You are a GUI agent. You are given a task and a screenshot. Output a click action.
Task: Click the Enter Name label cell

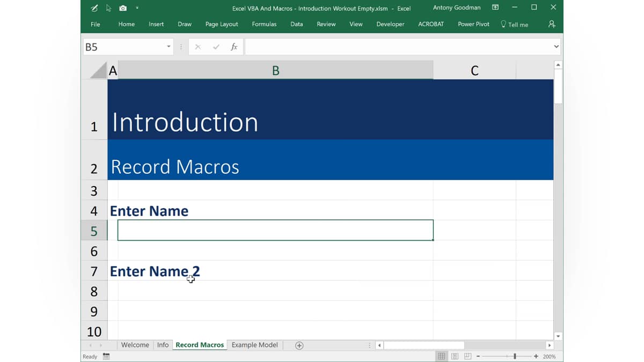tap(149, 211)
